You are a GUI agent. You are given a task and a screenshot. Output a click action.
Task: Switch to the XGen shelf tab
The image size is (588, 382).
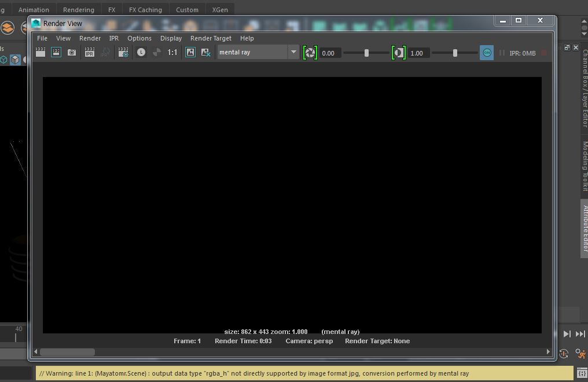pos(220,10)
